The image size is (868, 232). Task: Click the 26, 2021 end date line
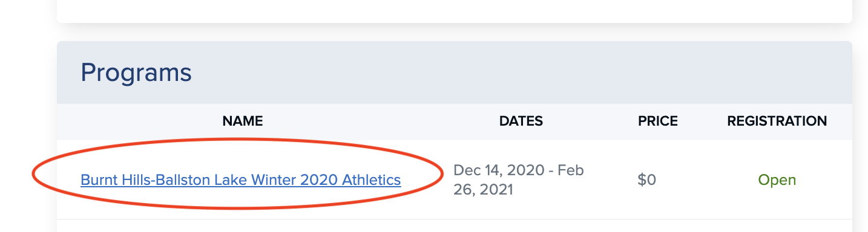(483, 190)
